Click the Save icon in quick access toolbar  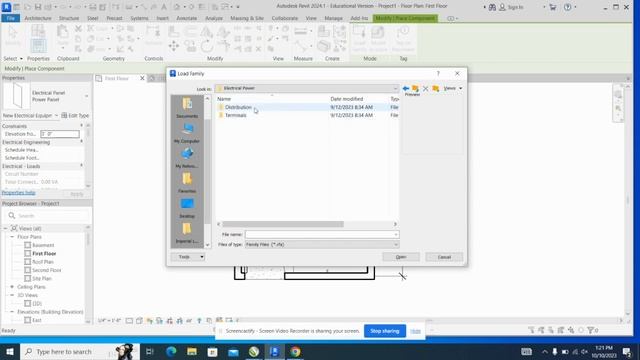click(x=38, y=7)
